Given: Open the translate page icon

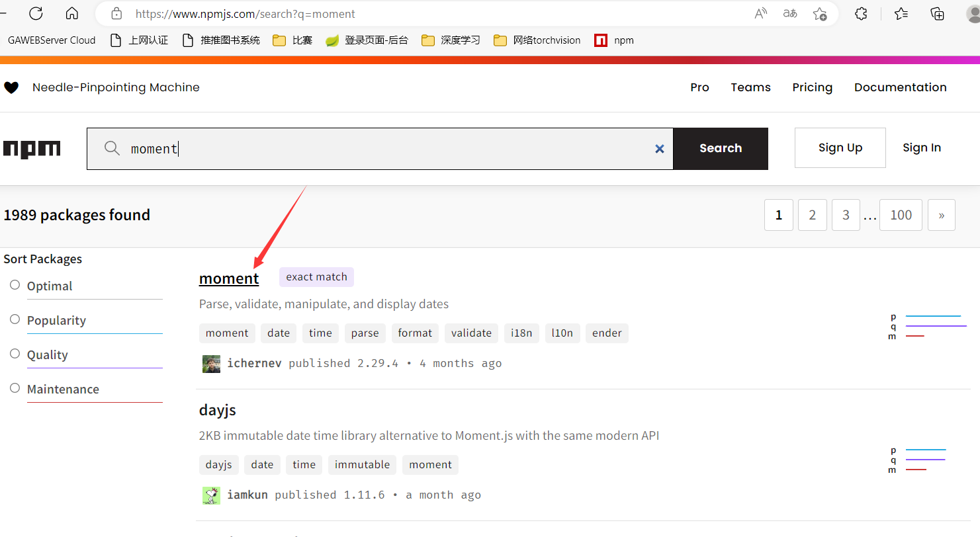Looking at the screenshot, I should tap(790, 13).
